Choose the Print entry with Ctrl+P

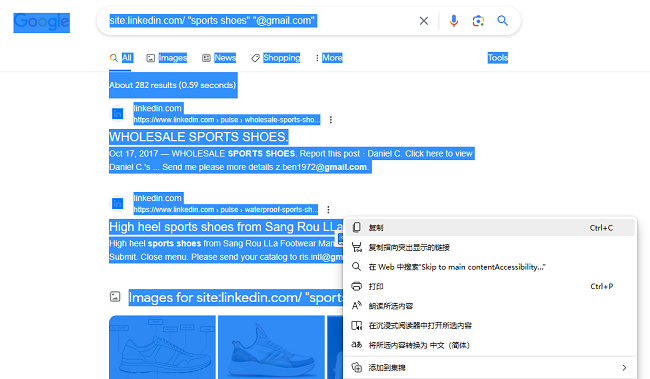coord(490,287)
